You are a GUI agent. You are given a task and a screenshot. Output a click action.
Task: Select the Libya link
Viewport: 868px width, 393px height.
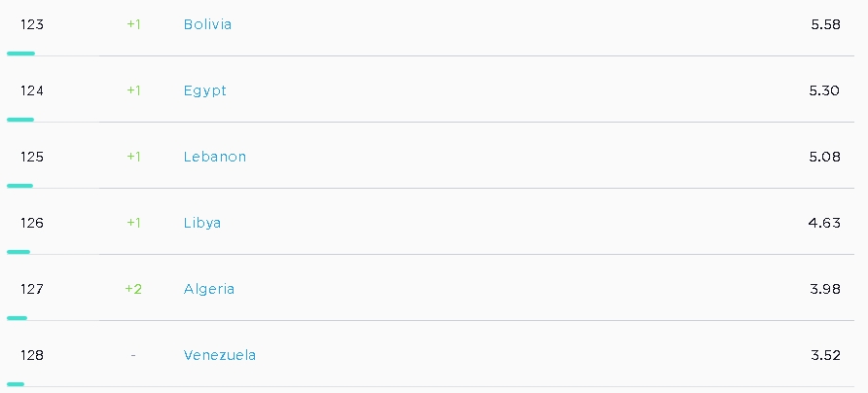(201, 223)
